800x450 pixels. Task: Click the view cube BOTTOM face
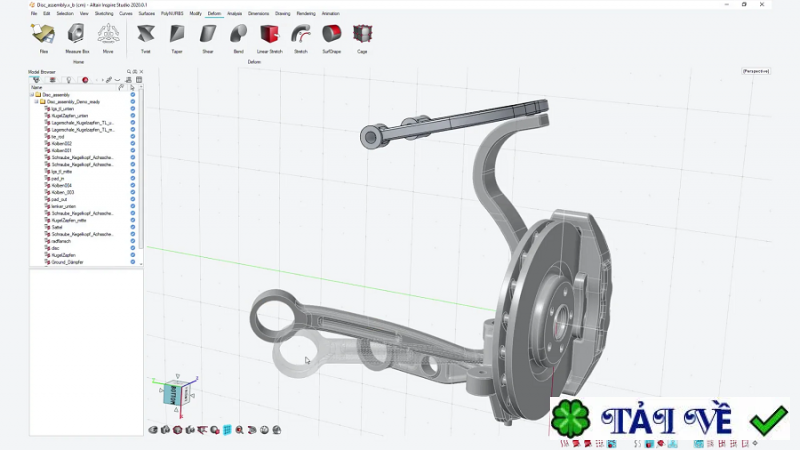point(173,395)
